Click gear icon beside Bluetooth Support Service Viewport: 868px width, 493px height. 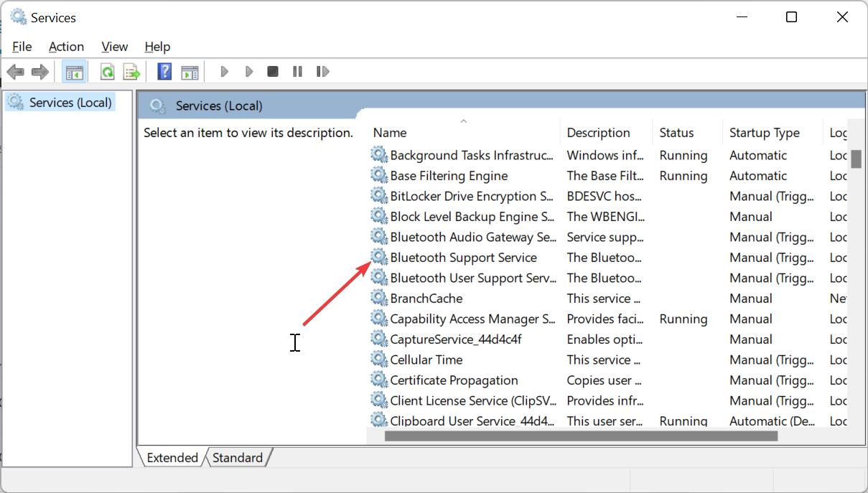tap(378, 257)
